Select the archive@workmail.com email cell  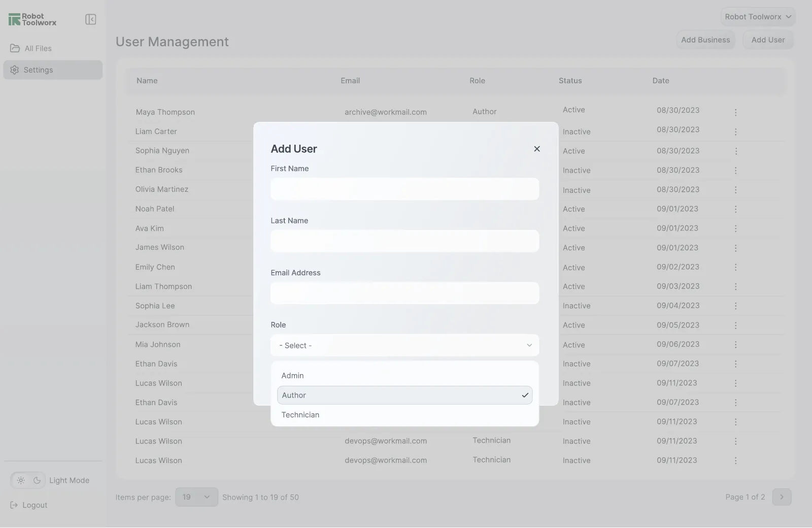point(386,112)
